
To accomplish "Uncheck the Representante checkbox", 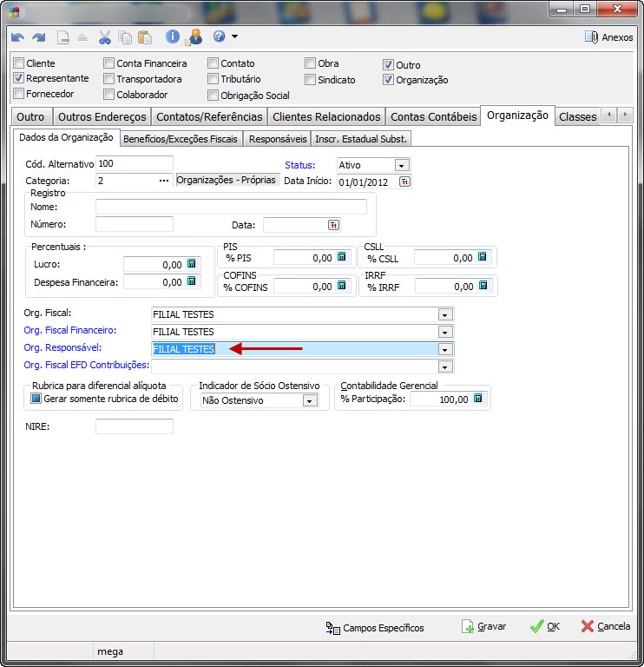I will point(19,78).
